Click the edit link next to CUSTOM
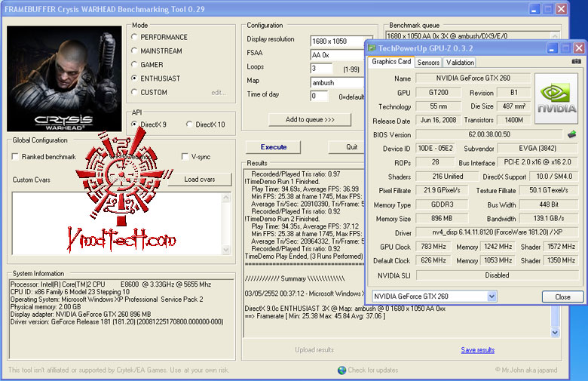Viewport: 588px width, 381px height. tap(219, 92)
